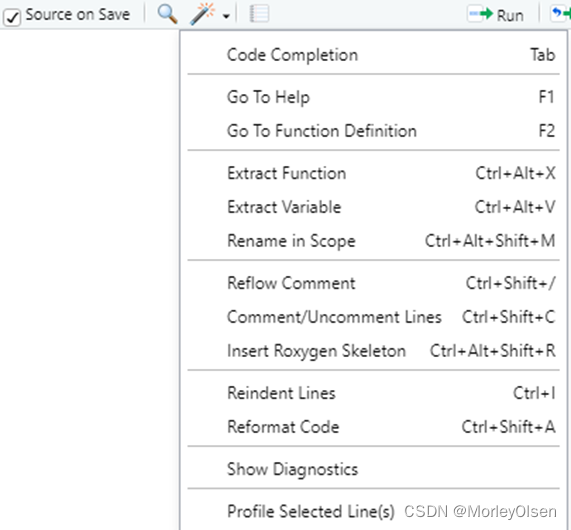Select Code Completion from the menu
This screenshot has width=571, height=530.
point(374,55)
